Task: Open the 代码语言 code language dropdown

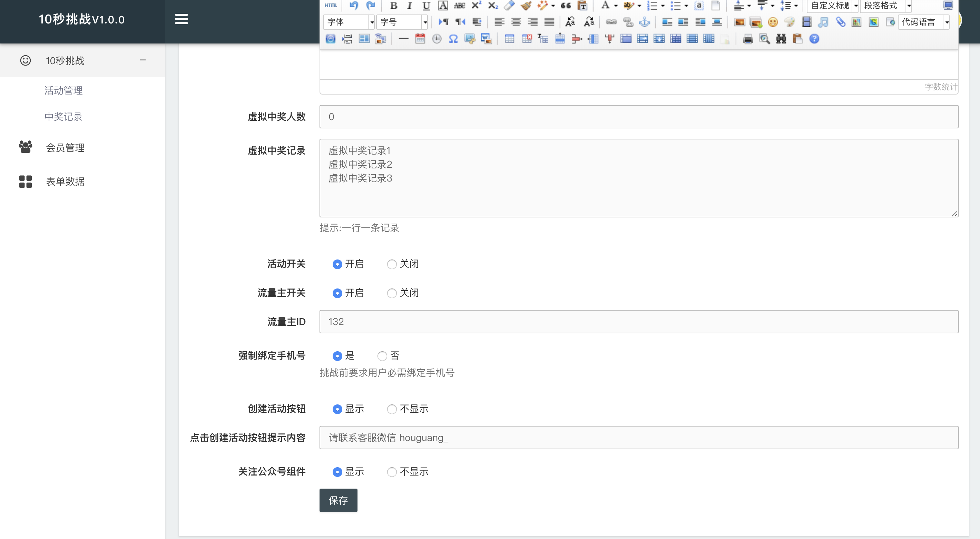Action: 924,22
